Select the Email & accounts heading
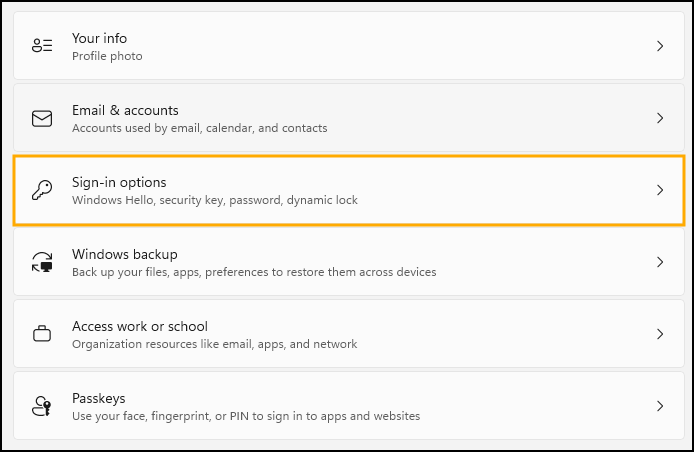 [125, 110]
